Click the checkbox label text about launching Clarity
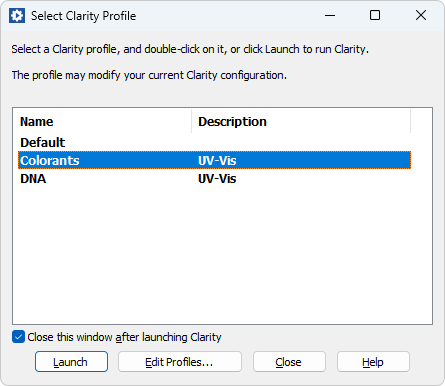The height and width of the screenshot is (386, 445). click(x=124, y=337)
